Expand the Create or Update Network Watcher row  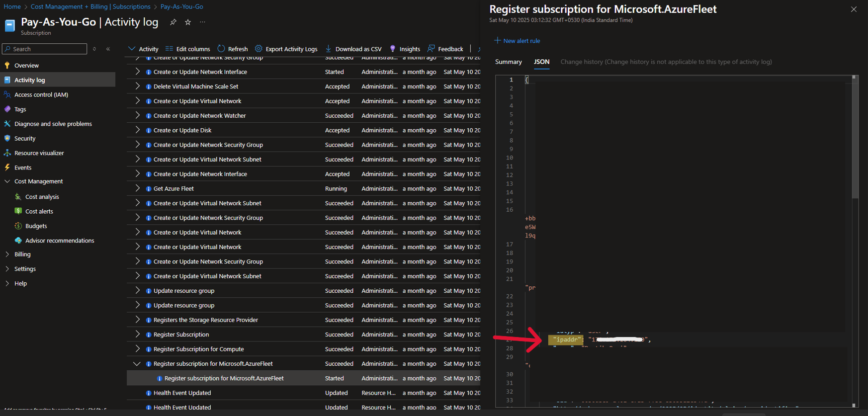137,115
